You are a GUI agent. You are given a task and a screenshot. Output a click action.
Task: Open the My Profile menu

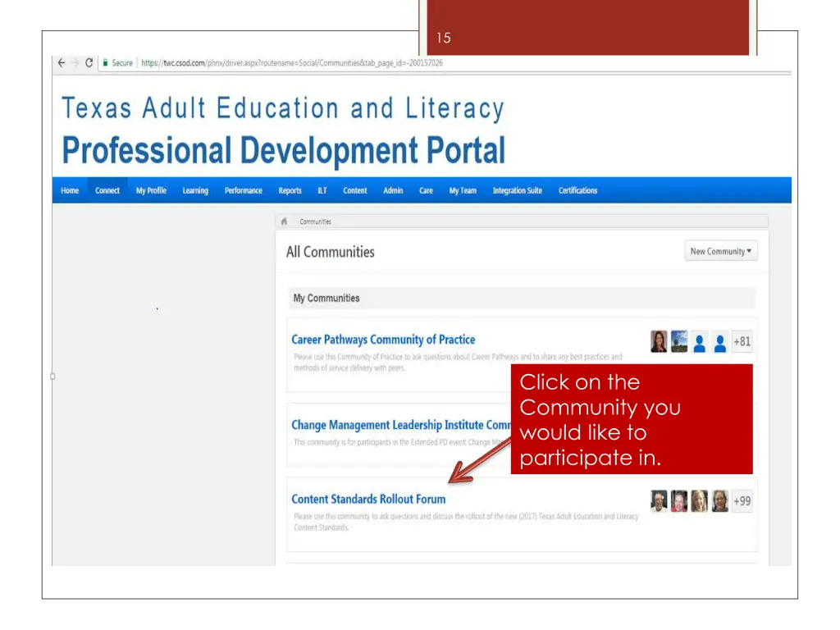151,190
